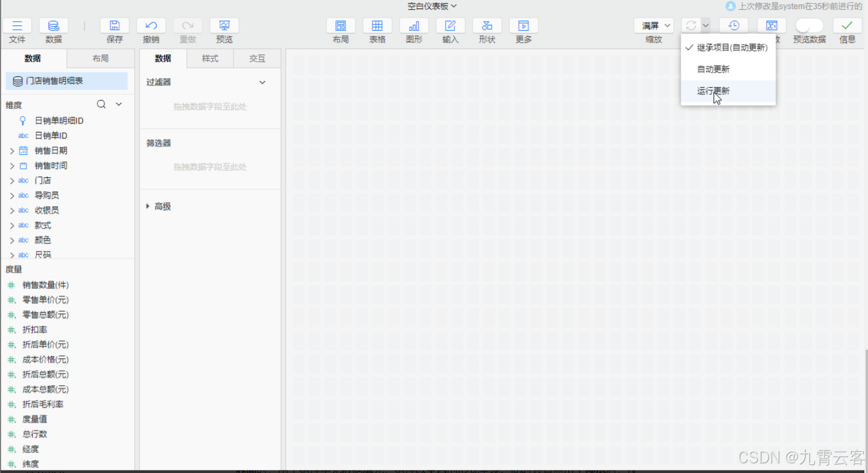Screen dimensions: 868x473
Task: Select the 门店销售明细表 dataset
Action: 66,81
